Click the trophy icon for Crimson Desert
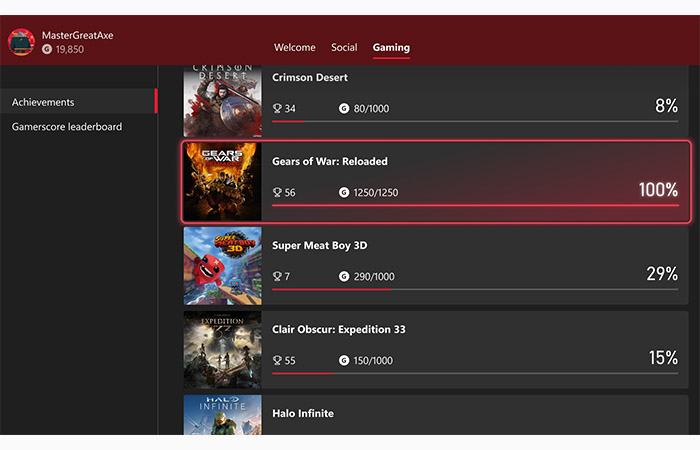Screen dimensions: 700x450 (x=277, y=108)
